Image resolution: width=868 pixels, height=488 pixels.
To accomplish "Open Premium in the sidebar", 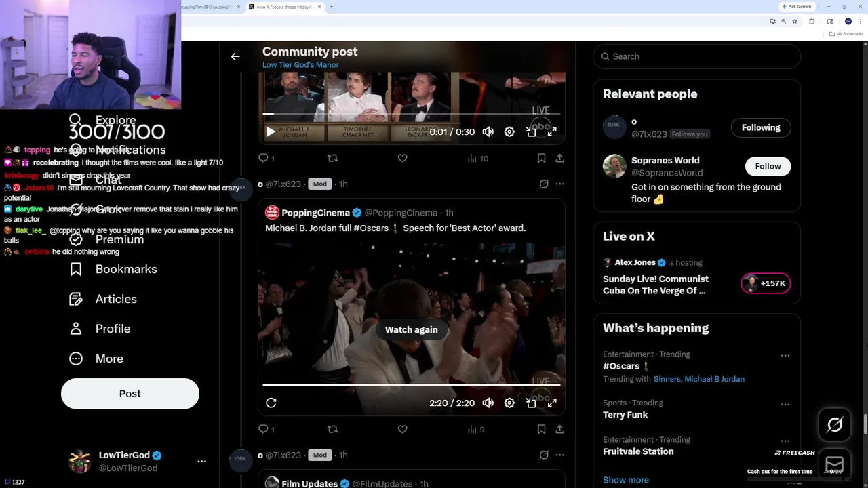I will pos(107,239).
